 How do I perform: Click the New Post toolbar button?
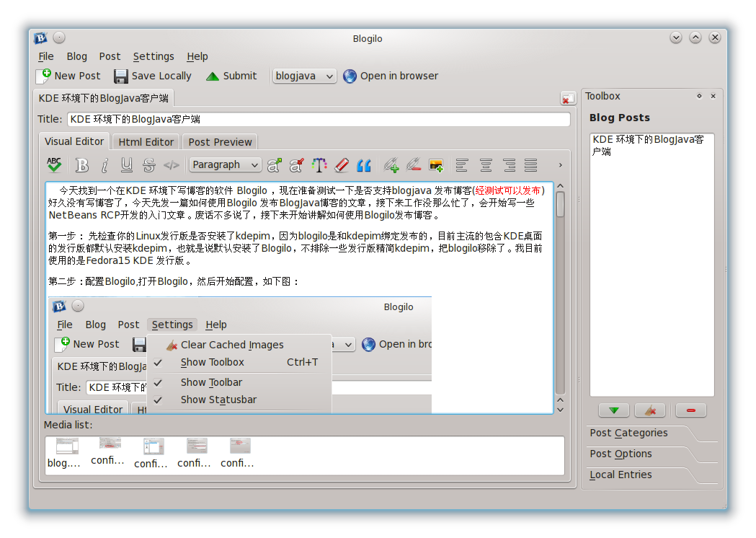[68, 76]
